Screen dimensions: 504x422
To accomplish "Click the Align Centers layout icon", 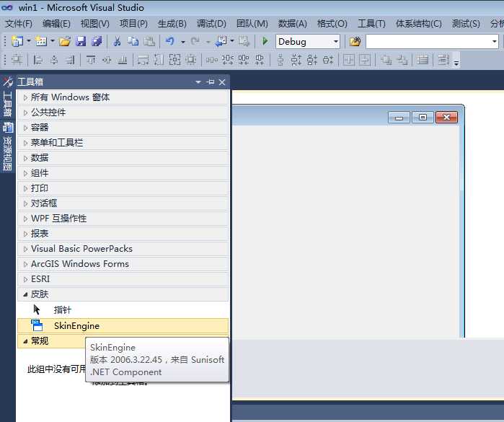I will pyautogui.click(x=54, y=60).
